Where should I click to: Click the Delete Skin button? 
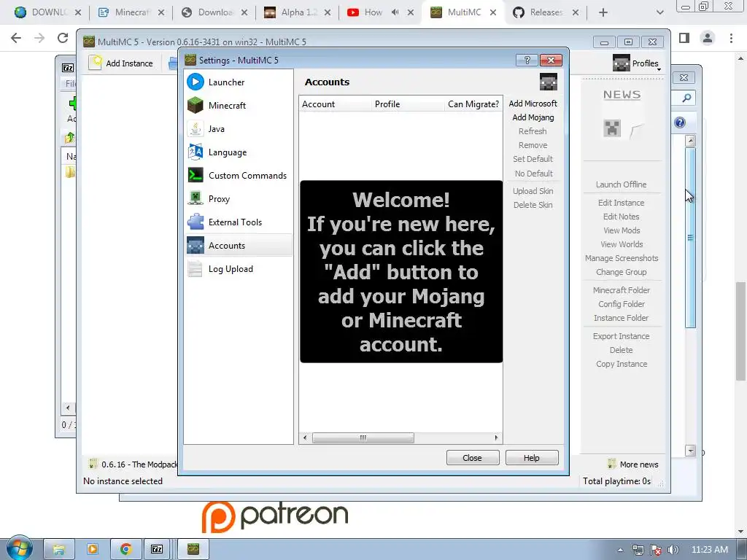tap(533, 205)
